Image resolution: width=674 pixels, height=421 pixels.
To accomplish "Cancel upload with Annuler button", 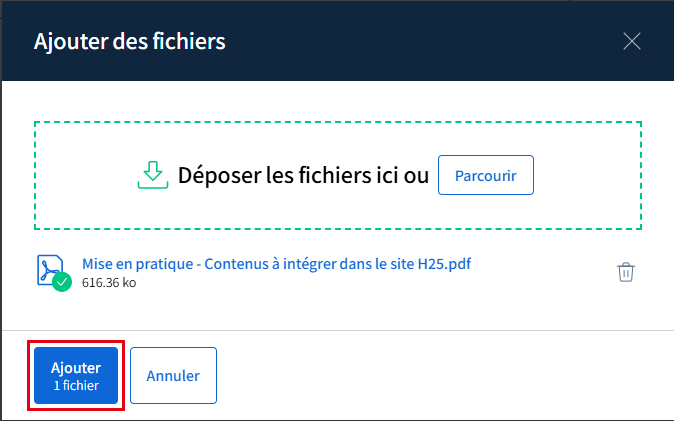I will pyautogui.click(x=173, y=375).
